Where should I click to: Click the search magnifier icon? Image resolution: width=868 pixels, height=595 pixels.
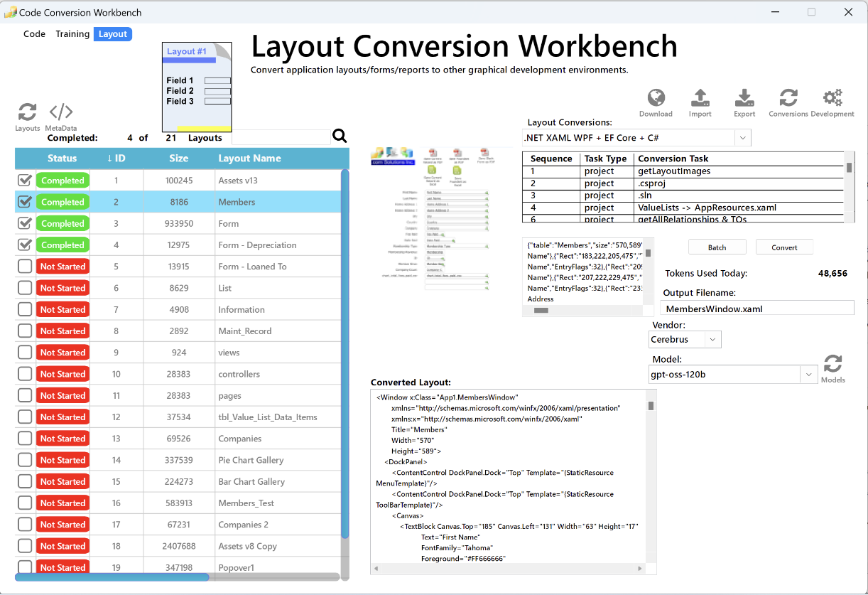click(340, 136)
